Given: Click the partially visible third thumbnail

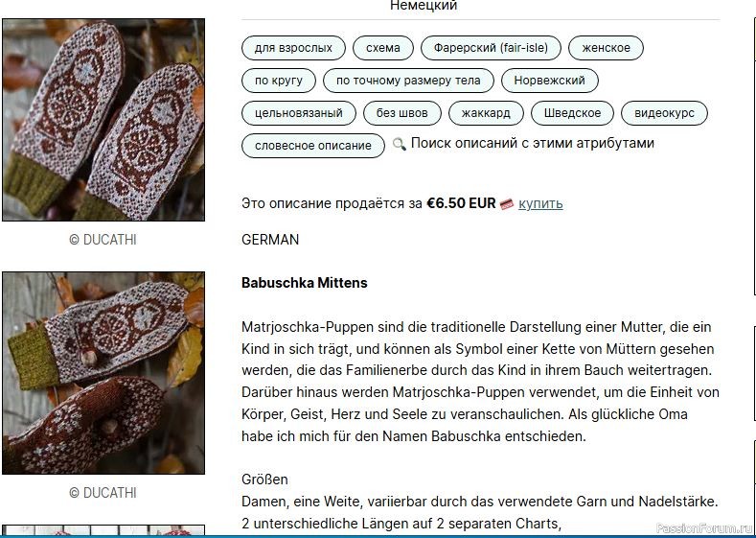Looking at the screenshot, I should 103,530.
